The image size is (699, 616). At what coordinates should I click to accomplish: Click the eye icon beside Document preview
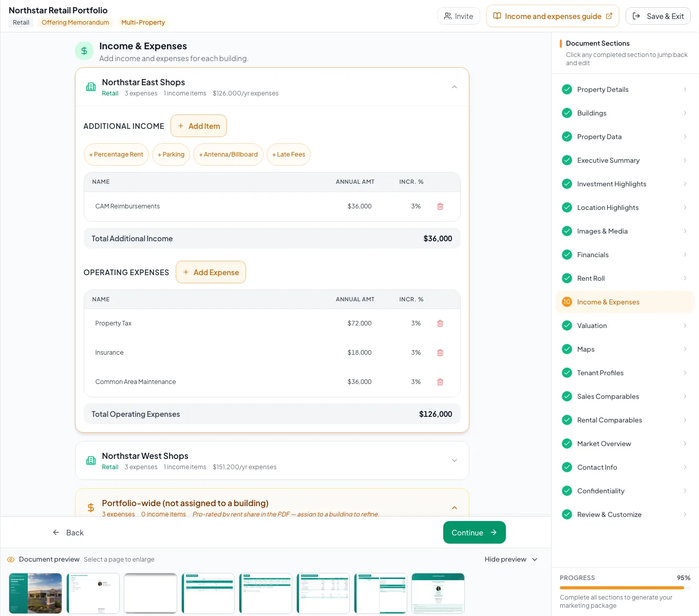point(11,560)
